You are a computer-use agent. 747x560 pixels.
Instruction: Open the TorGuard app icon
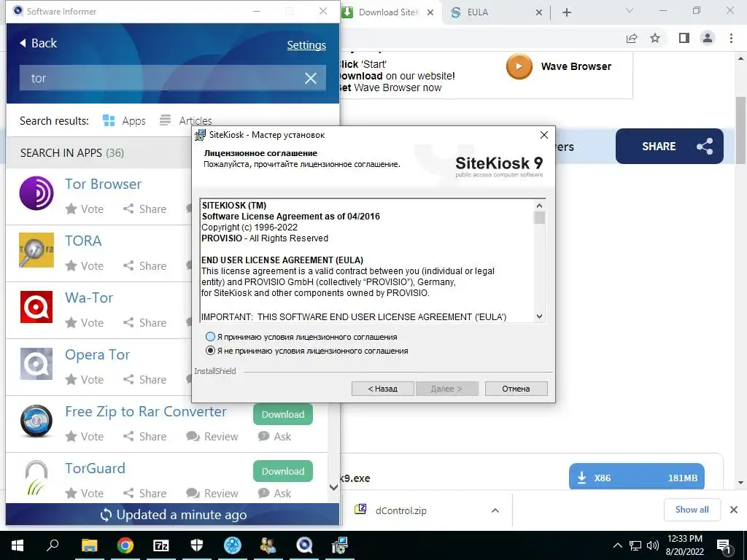[x=36, y=478]
